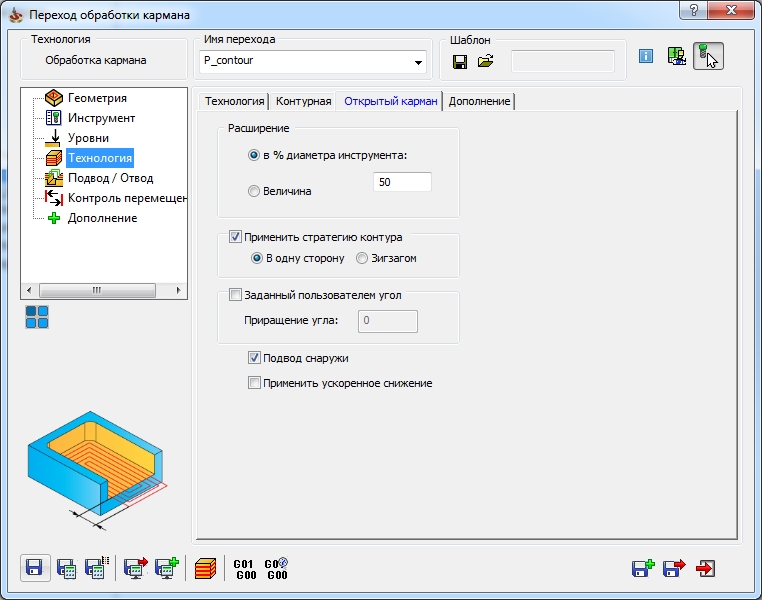Switch to the Контурная tab
This screenshot has width=762, height=600.
303,101
